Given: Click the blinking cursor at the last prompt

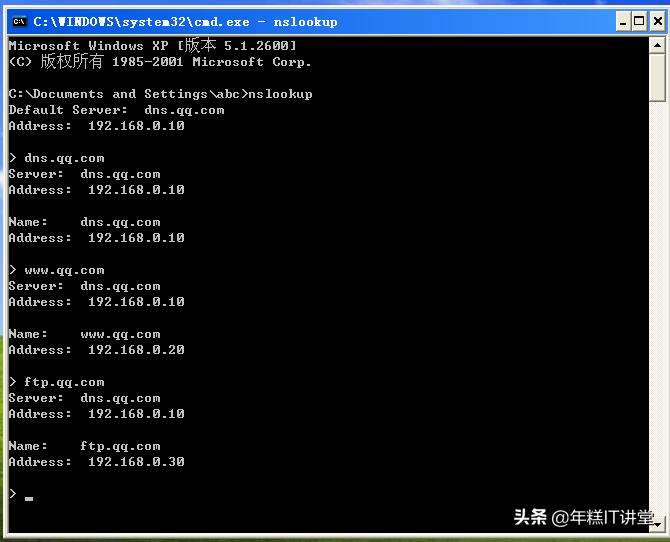Looking at the screenshot, I should coord(29,498).
